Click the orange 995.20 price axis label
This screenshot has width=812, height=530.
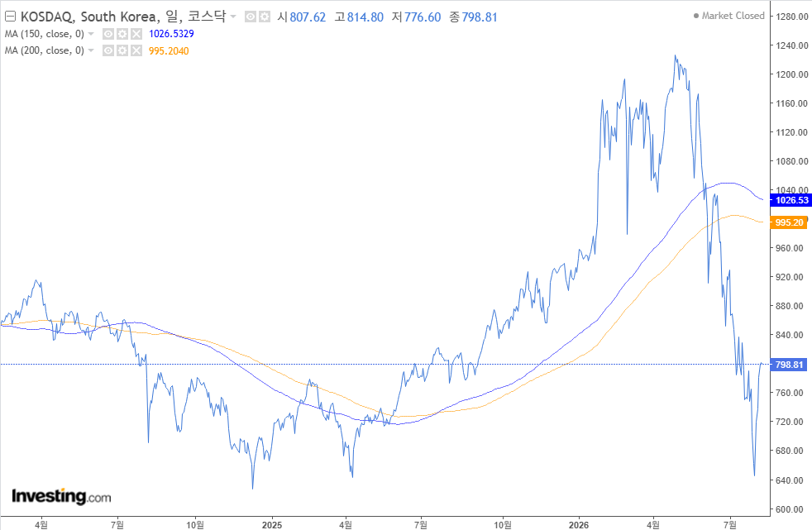click(x=789, y=222)
